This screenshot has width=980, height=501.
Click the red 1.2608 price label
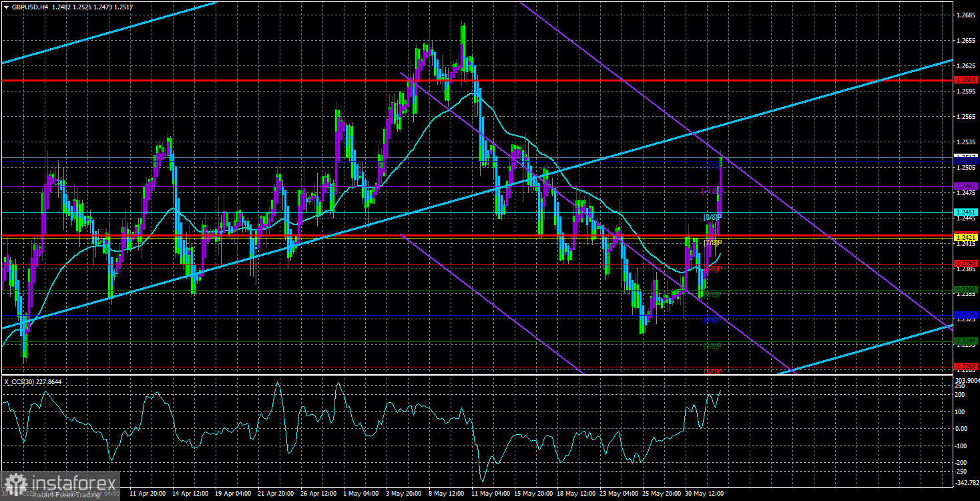point(966,80)
